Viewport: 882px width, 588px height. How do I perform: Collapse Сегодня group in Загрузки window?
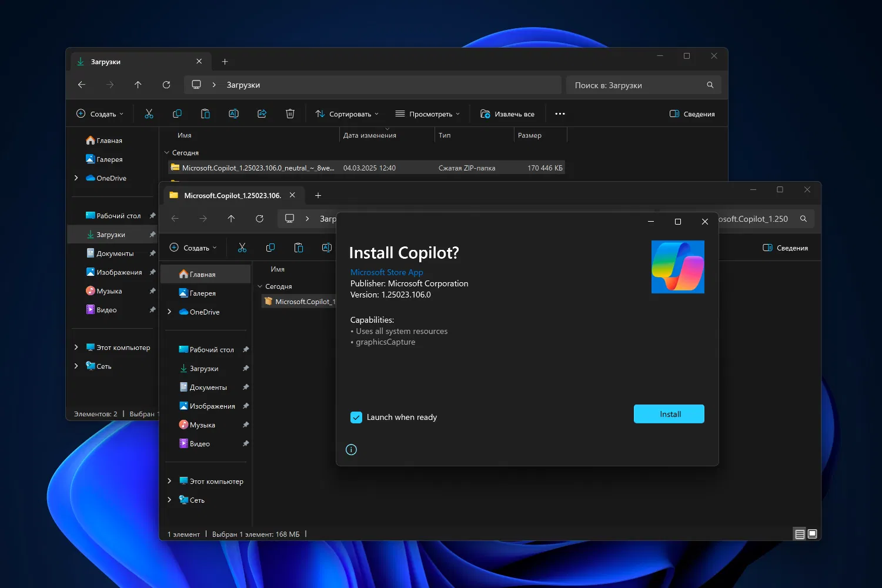point(166,153)
